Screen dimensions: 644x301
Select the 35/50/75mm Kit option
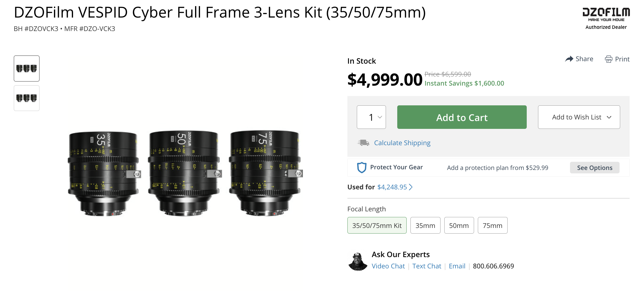(377, 225)
